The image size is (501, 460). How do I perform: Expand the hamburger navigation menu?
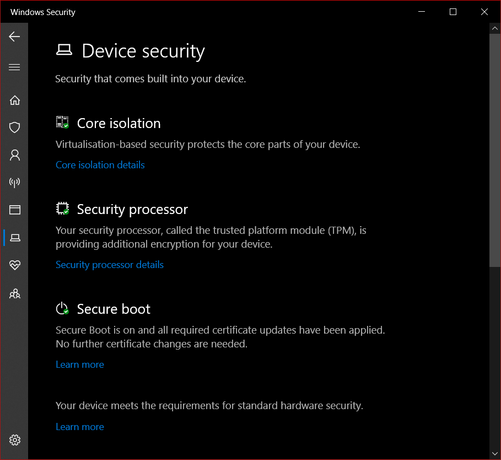click(x=14, y=67)
